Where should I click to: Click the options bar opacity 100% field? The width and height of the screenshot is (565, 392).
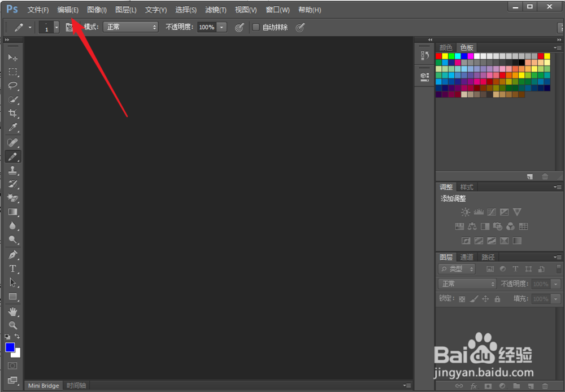point(207,27)
